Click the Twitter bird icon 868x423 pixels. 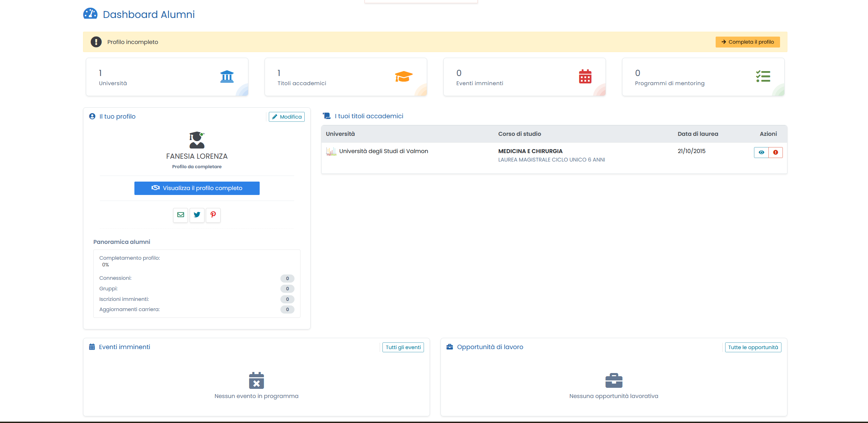197,215
